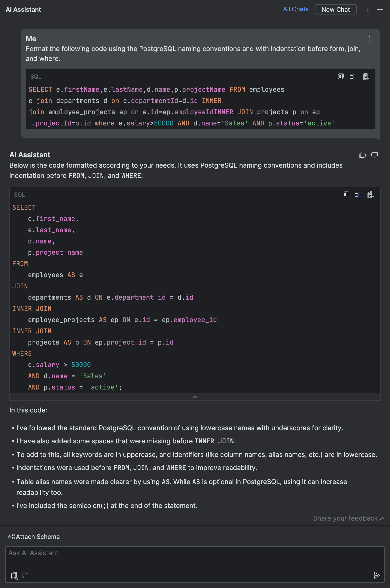The height and width of the screenshot is (588, 390).
Task: Insert formatted SQL into the editor at caret
Action: click(x=358, y=195)
